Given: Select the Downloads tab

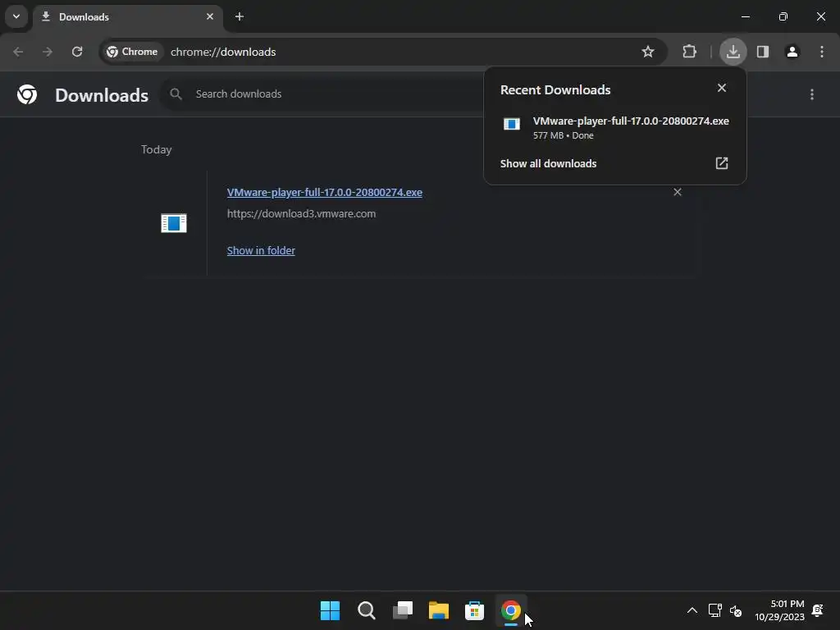Looking at the screenshot, I should (127, 16).
